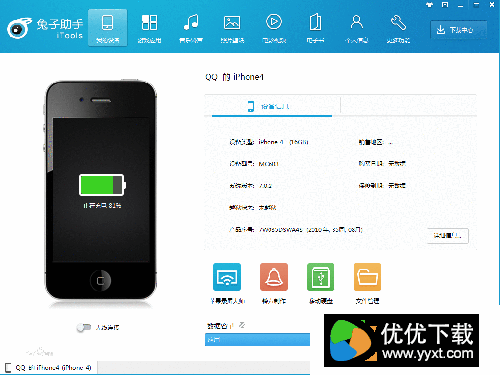This screenshot has height=375, width=500.
Task: Click the device model value "iPhone 4"
Action: click(271, 142)
